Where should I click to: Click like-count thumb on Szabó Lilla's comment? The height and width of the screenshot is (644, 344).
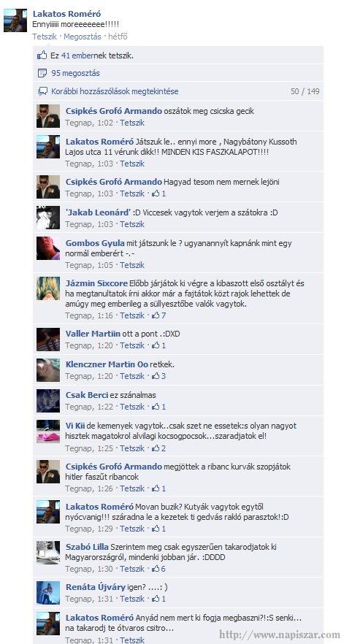point(156,569)
